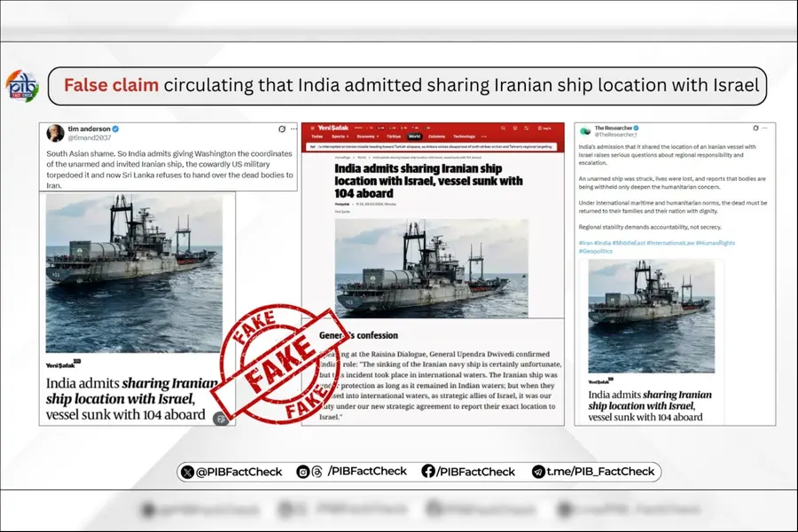The width and height of the screenshot is (798, 532).
Task: Click The Researcher's profile avatar
Action: (585, 131)
